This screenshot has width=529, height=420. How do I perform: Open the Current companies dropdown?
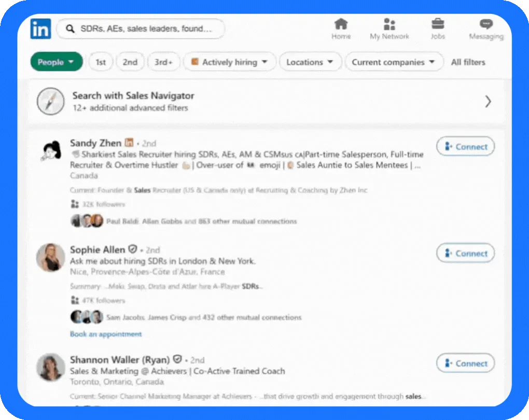click(x=394, y=61)
